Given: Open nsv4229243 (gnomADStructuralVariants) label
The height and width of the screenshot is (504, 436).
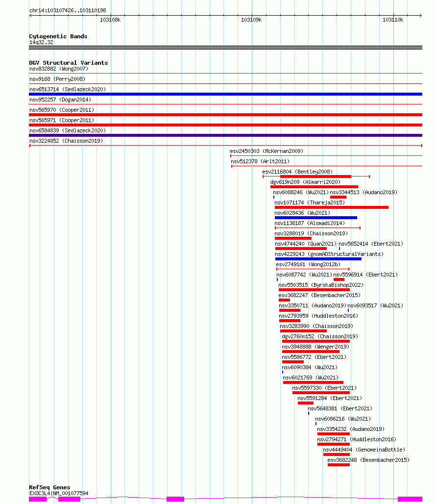Looking at the screenshot, I should coord(329,254).
